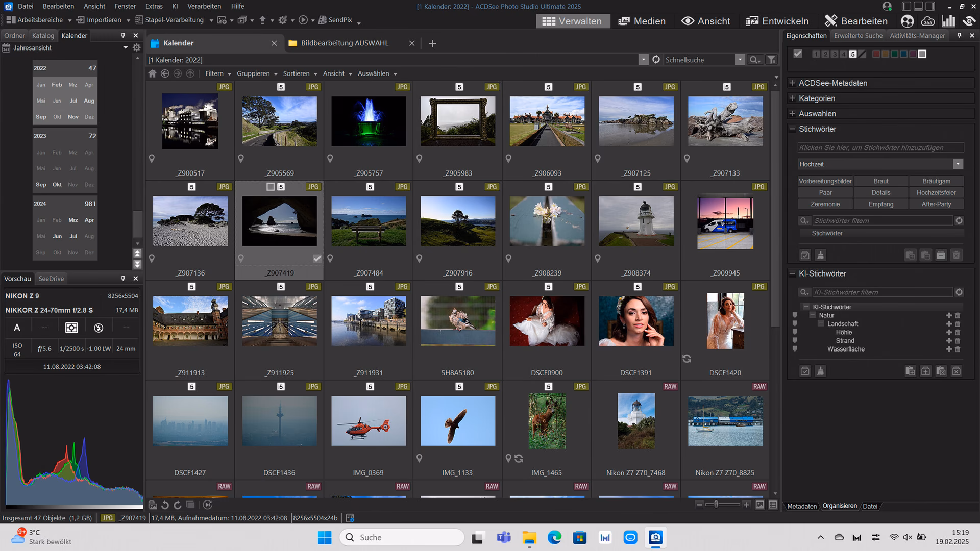This screenshot has width=980, height=551.
Task: Open the 360-degree icon in the top bar
Action: tap(928, 21)
